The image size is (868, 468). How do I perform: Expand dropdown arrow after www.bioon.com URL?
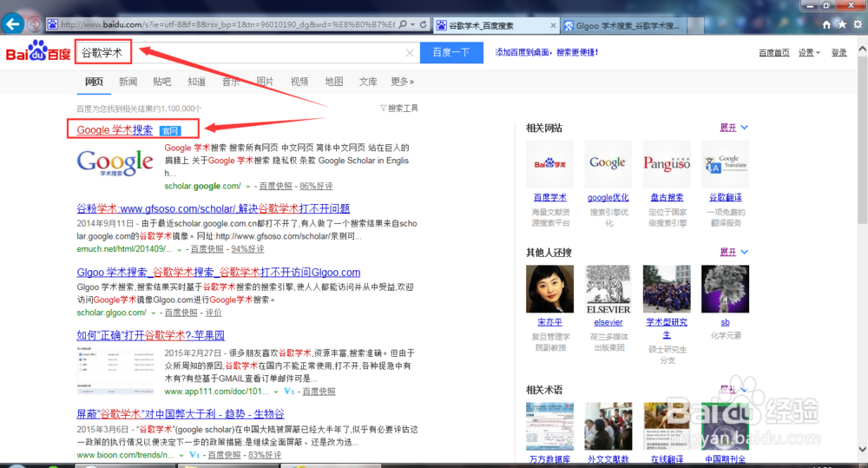pos(181,455)
